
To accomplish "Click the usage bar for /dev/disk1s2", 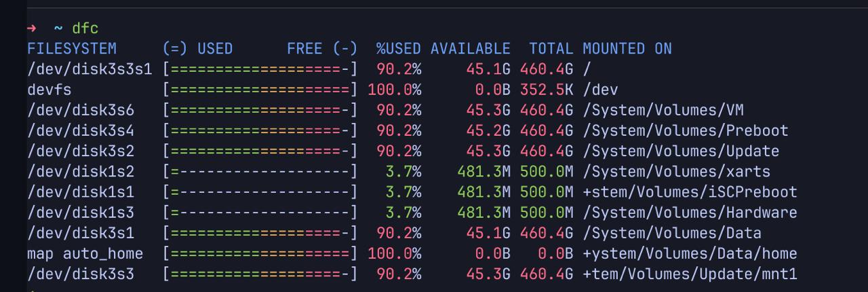I will [260, 172].
